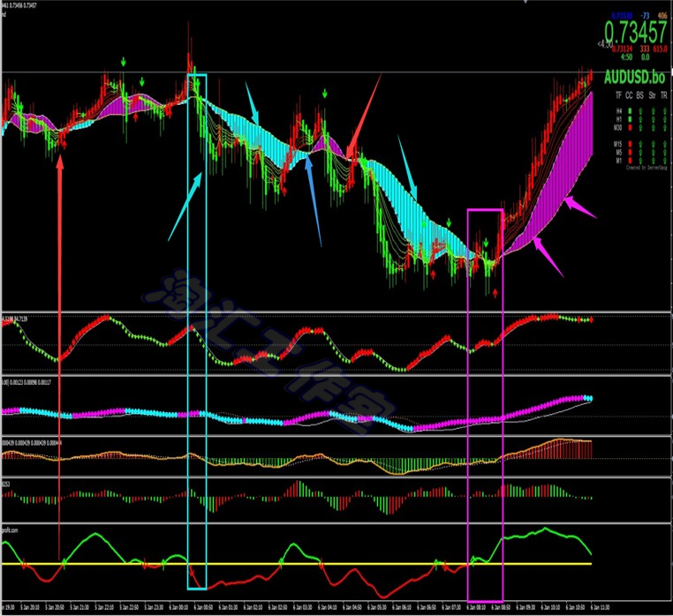
Task: Click the H4 row Str up arrow
Action: click(654, 110)
